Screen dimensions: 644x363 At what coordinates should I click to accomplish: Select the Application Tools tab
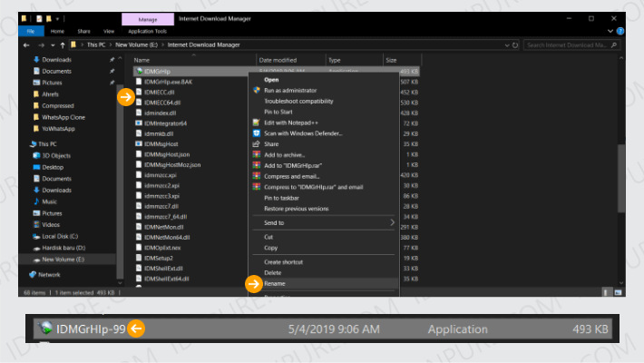[x=148, y=31]
